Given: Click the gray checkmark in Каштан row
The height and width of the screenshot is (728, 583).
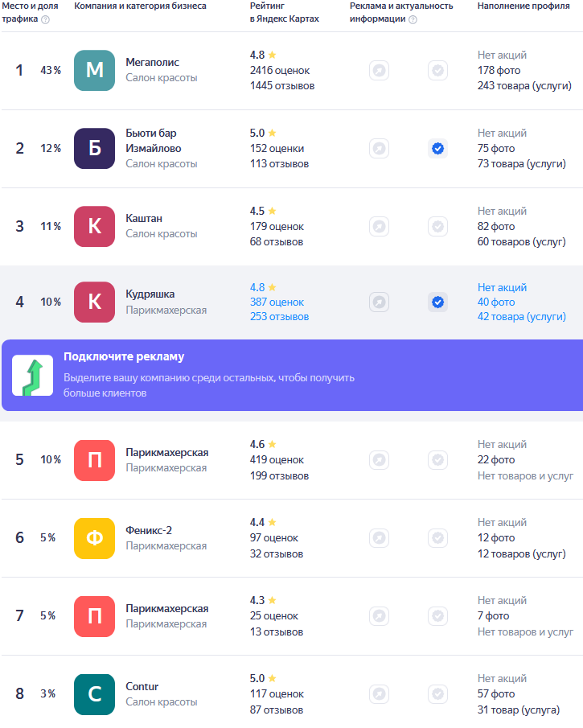Looking at the screenshot, I should tap(437, 227).
